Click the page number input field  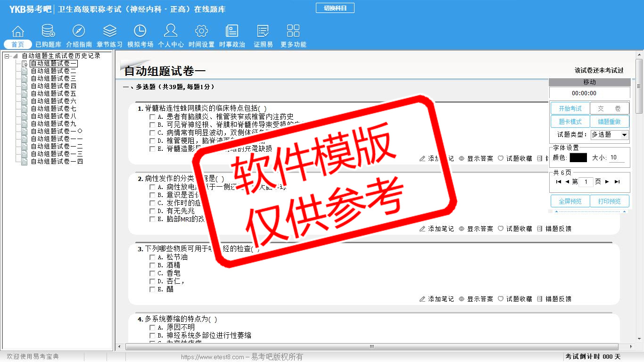coord(586,182)
